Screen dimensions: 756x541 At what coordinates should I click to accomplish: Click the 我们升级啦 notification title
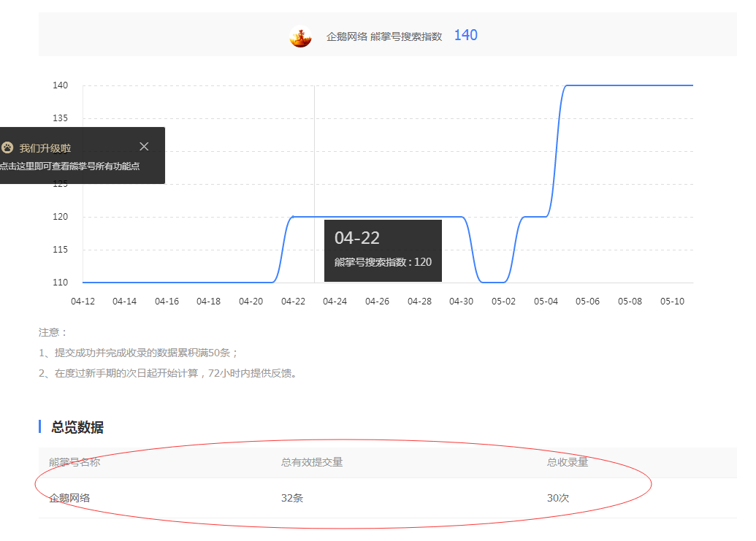(x=45, y=148)
